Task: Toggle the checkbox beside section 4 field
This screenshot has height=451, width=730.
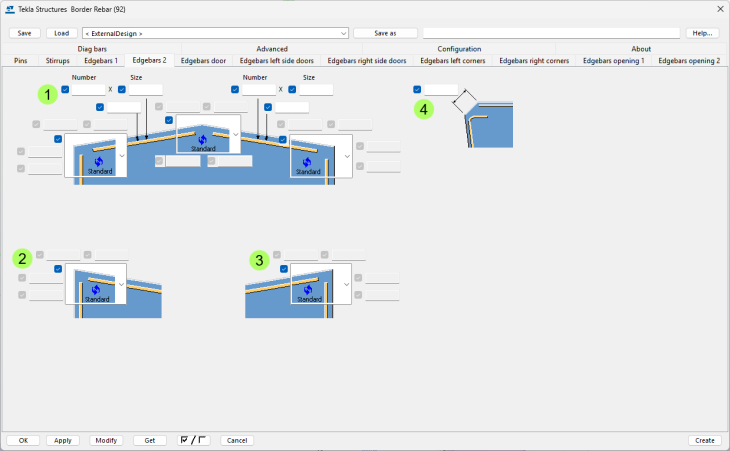Action: pyautogui.click(x=417, y=89)
